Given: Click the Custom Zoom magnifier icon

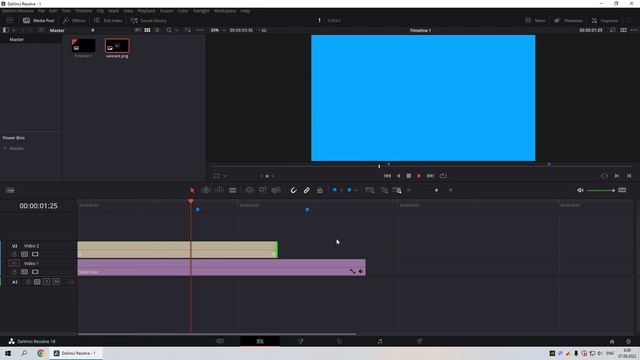Looking at the screenshot, I should coord(397,190).
